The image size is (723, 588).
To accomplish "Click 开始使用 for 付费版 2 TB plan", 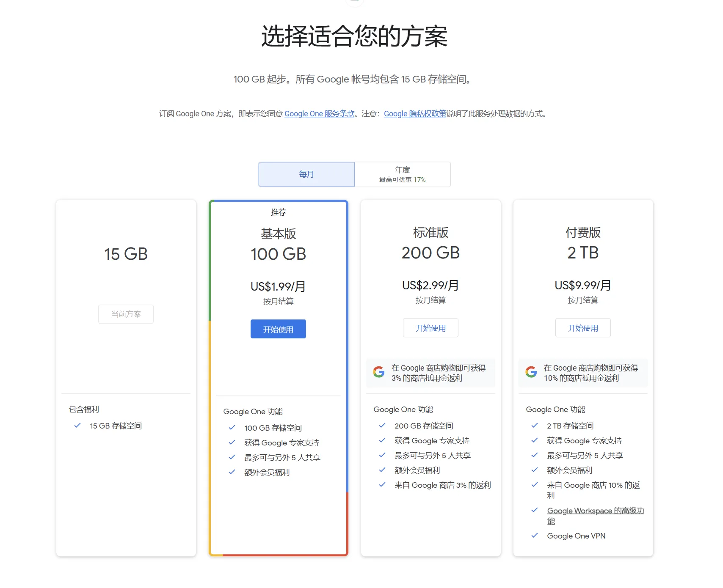I will pos(583,328).
